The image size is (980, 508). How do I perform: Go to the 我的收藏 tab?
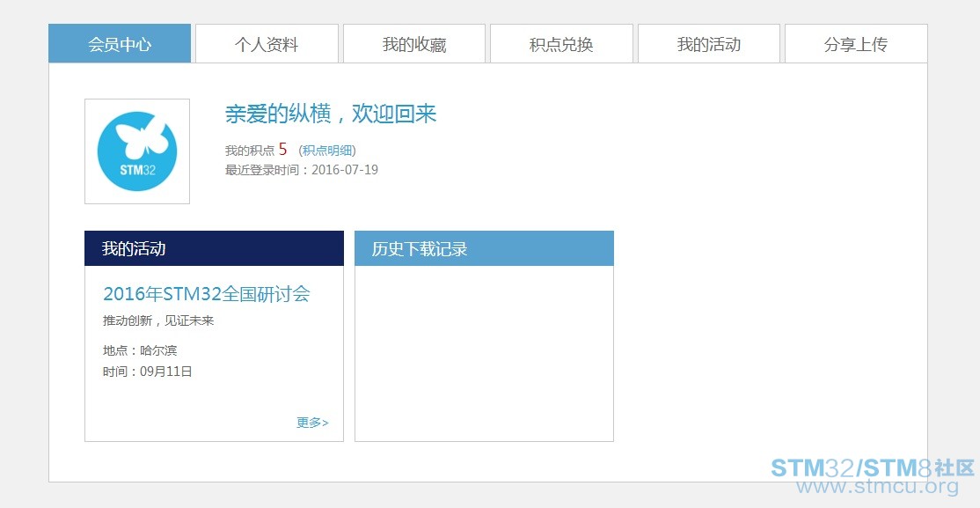pyautogui.click(x=414, y=44)
